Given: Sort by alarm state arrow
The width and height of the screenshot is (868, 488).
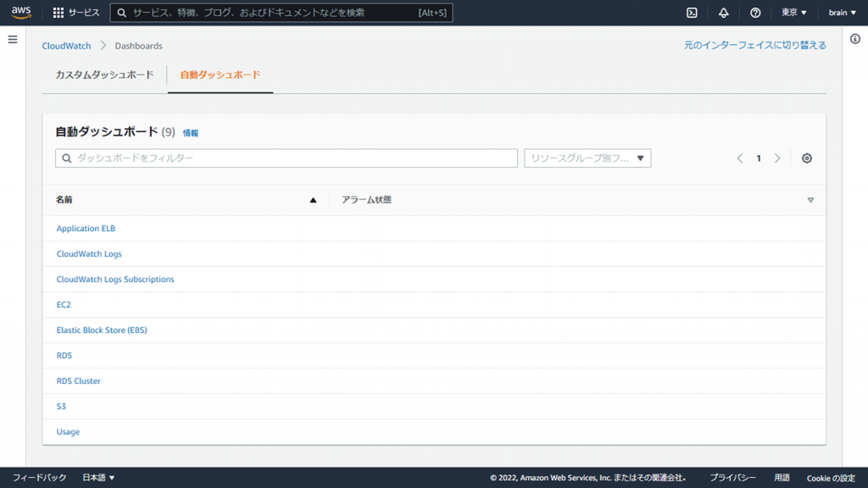Looking at the screenshot, I should point(810,200).
